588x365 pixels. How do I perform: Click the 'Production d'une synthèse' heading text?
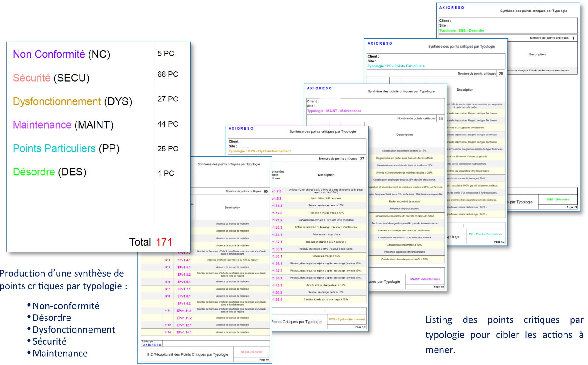tap(63, 280)
